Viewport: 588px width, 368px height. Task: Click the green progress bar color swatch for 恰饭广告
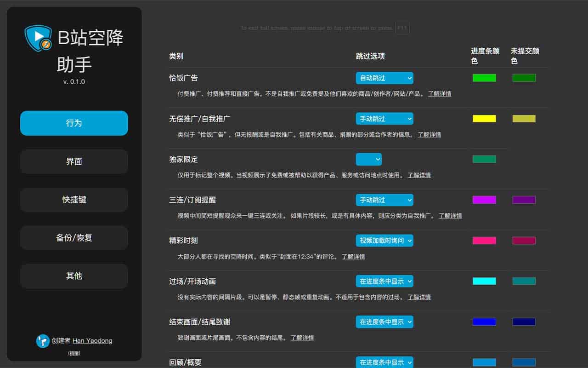(x=484, y=78)
